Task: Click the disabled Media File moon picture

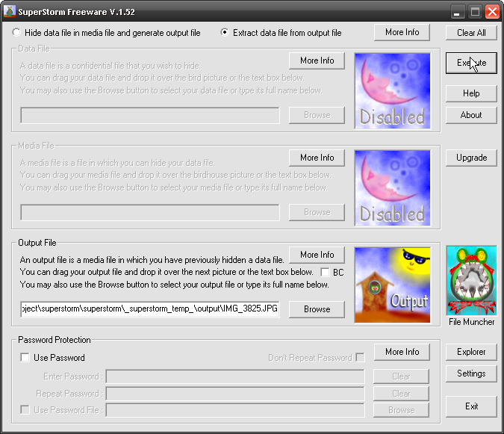Action: pos(393,188)
